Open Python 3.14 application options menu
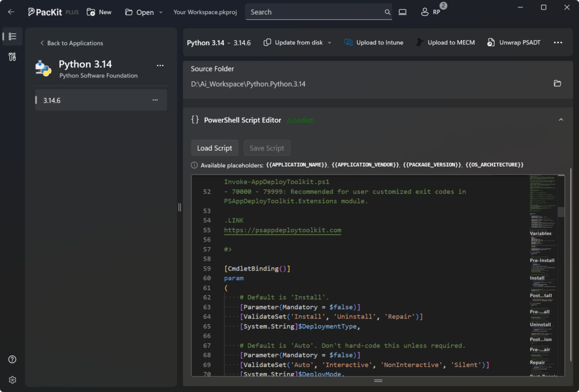Screen dimensions: 579x392 point(160,66)
